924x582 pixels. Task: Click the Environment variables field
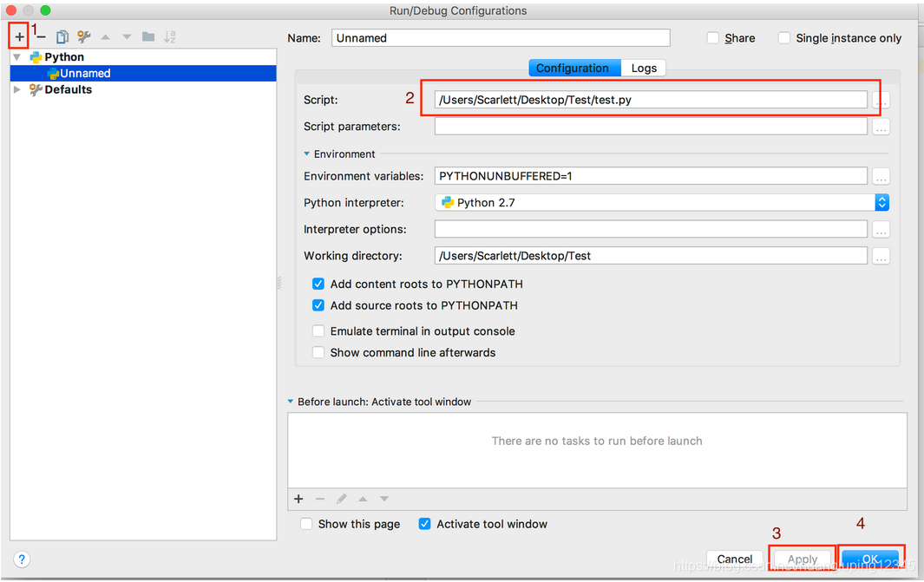pyautogui.click(x=651, y=176)
